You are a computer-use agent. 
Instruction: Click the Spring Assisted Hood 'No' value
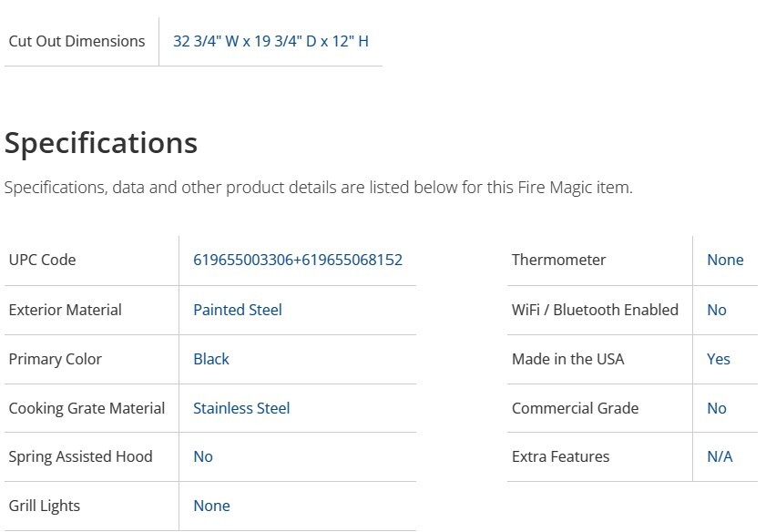tap(202, 456)
